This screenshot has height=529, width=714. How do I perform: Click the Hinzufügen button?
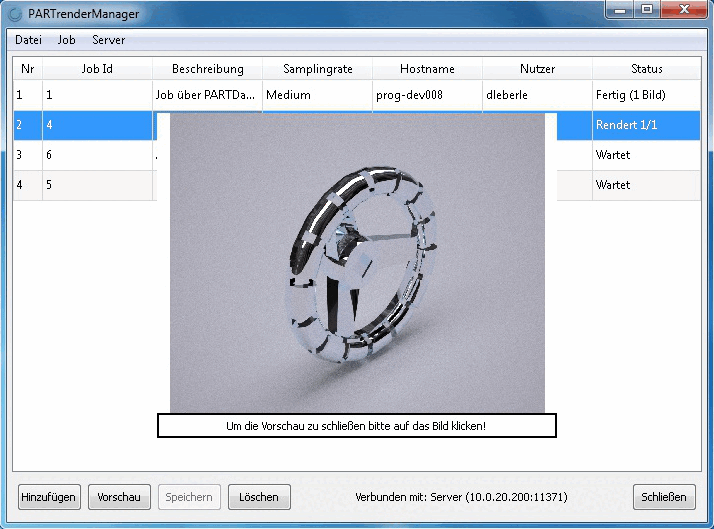(x=49, y=497)
